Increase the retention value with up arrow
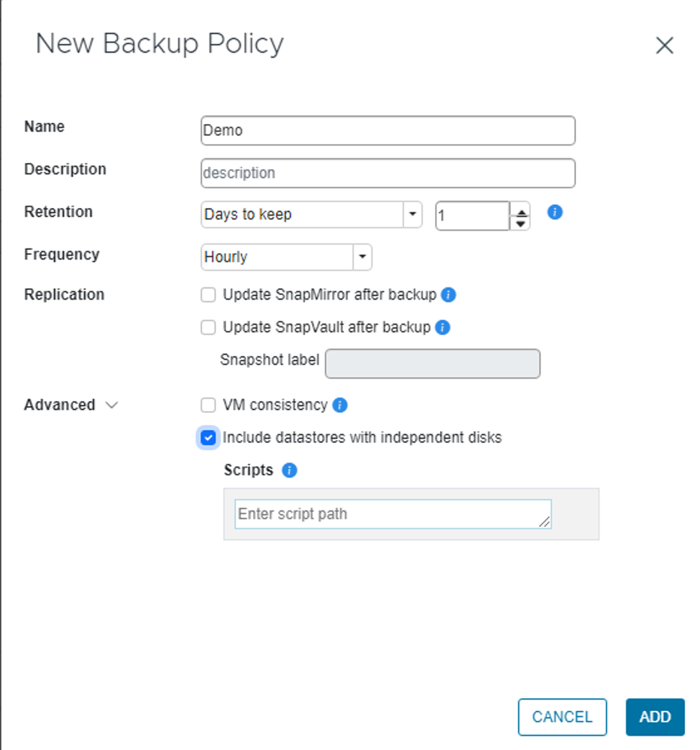Image resolution: width=700 pixels, height=750 pixels. [520, 209]
